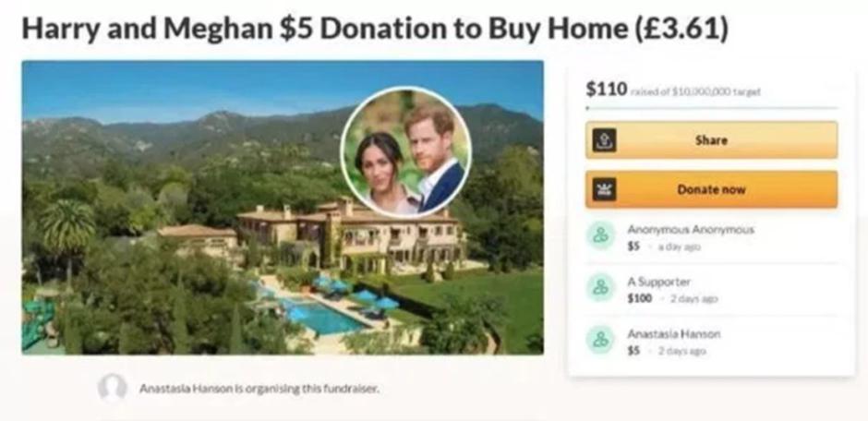Screen dimensions: 868x421
Task: Click the upload arrow icon on Share button
Action: point(604,140)
